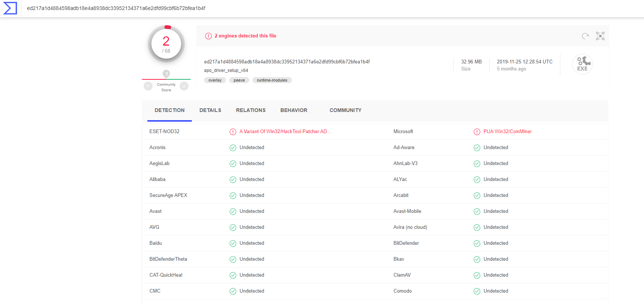Click the 'Microsoft' engine name

403,132
